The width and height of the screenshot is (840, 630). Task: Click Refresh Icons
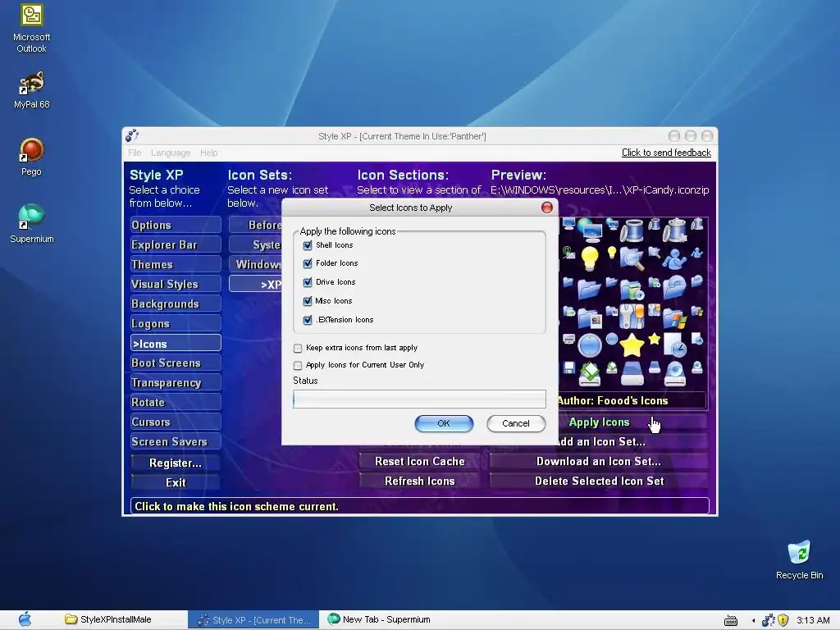[x=419, y=481]
